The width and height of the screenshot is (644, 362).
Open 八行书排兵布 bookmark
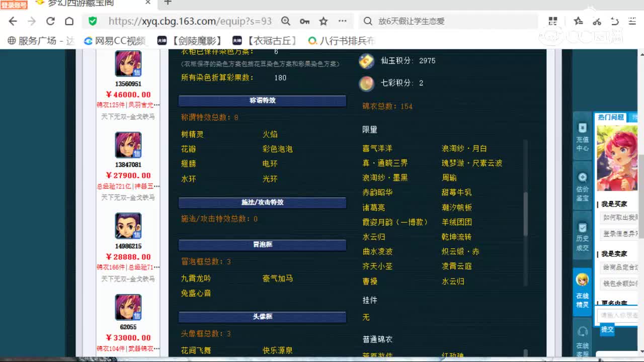click(342, 41)
